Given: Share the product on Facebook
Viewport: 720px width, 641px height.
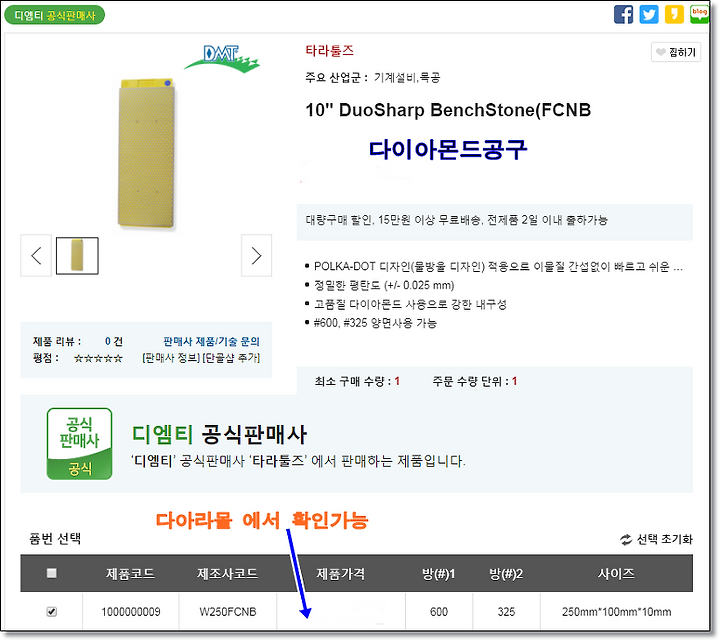Looking at the screenshot, I should click(623, 14).
